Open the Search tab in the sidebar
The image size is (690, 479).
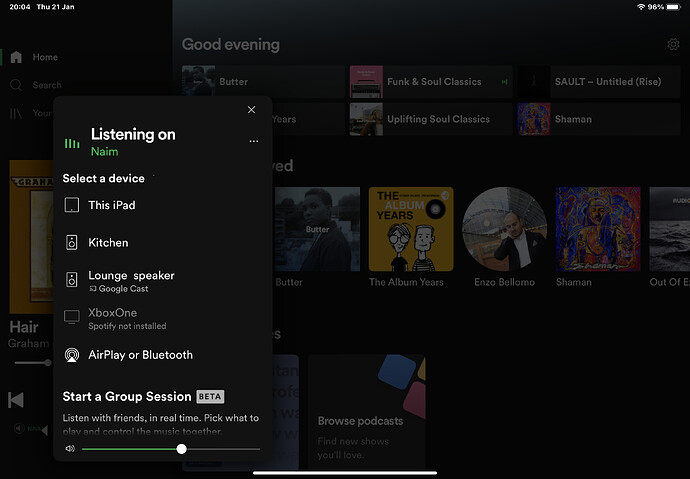click(x=36, y=85)
